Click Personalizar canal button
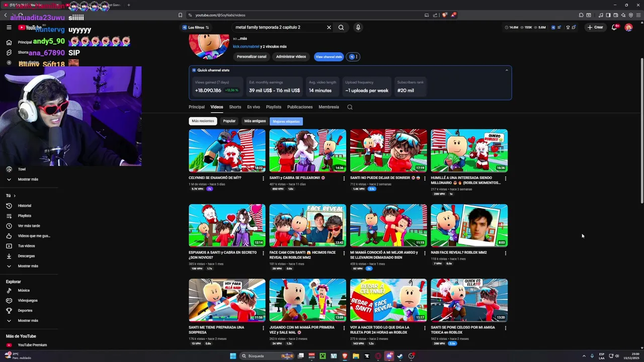Viewport: 644px width, 362px height. (252, 57)
